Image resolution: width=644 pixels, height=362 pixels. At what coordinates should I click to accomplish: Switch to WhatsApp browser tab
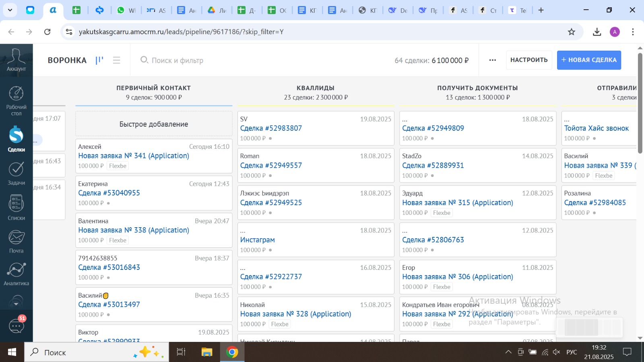click(x=126, y=10)
